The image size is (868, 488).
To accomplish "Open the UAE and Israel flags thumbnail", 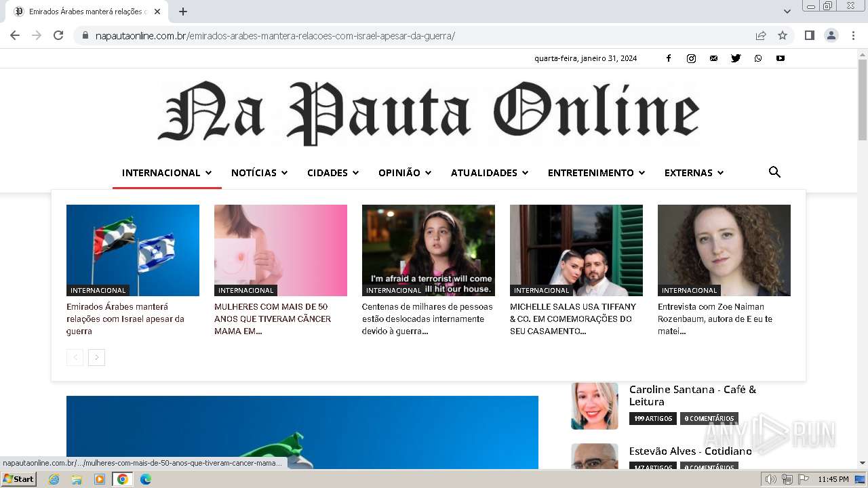I will (133, 250).
